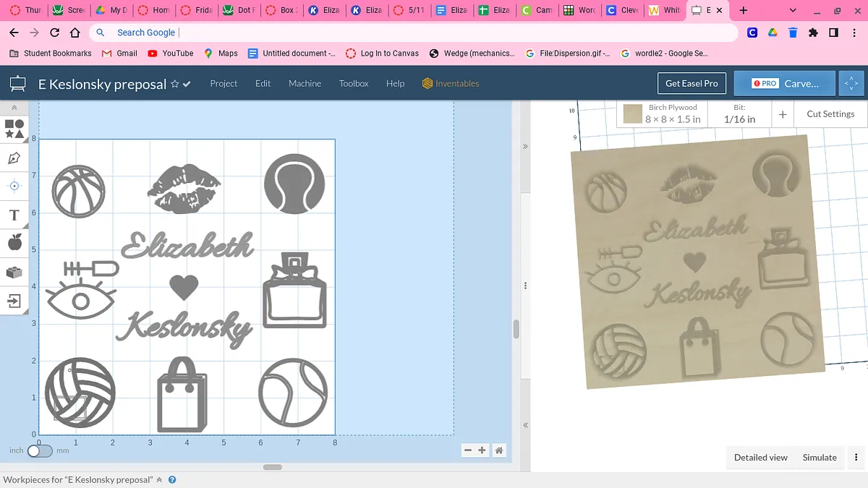Select the Pen drawing tool

(14, 158)
